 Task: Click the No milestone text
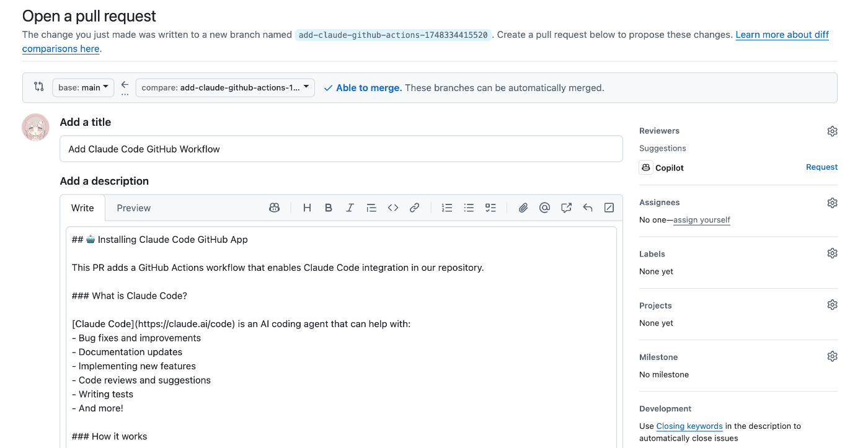coord(664,374)
